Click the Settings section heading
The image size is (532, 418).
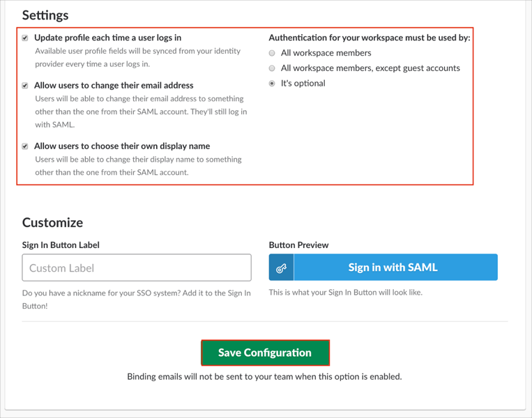coord(45,15)
